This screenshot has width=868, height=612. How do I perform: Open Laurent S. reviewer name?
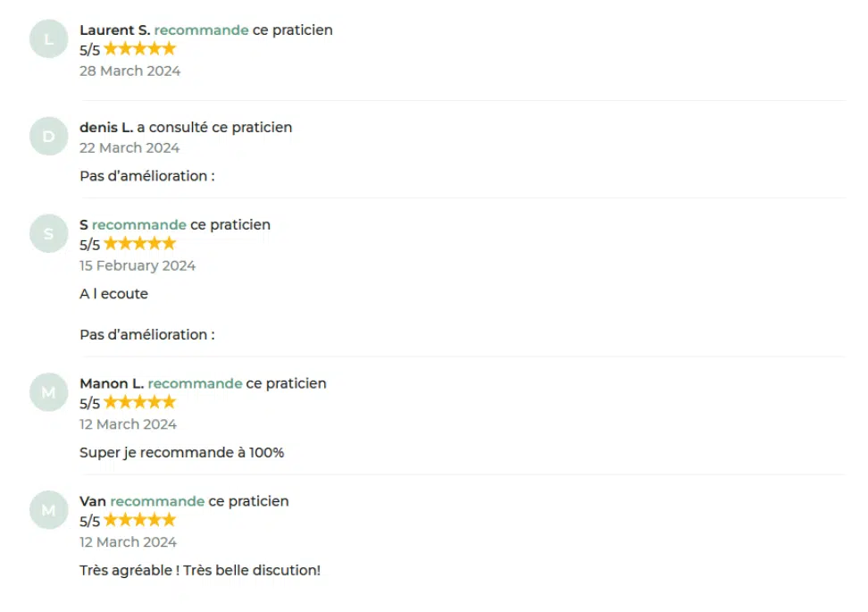click(x=115, y=29)
